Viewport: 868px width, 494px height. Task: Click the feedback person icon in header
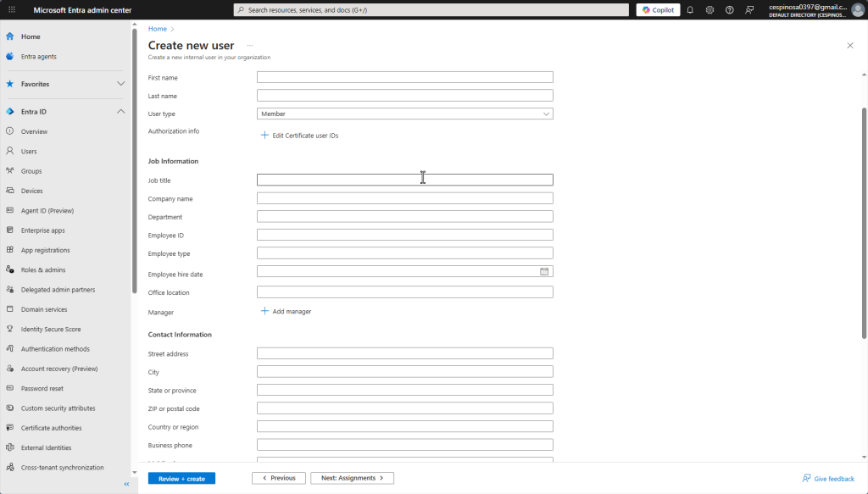click(749, 10)
